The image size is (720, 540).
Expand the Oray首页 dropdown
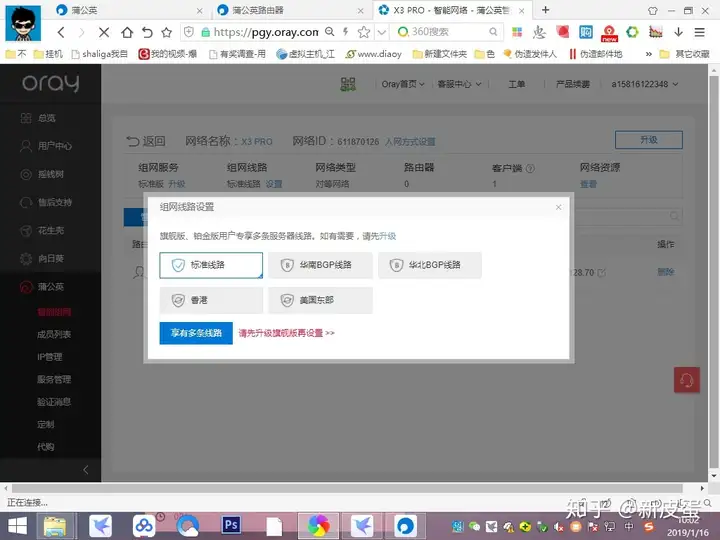pyautogui.click(x=403, y=84)
